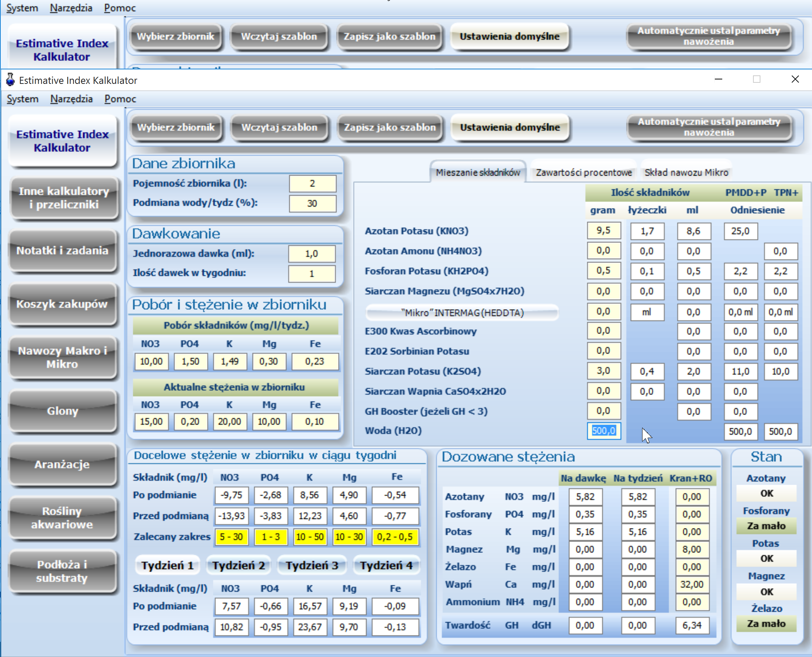Click Mg field under Aktualne stężenia

(269, 422)
